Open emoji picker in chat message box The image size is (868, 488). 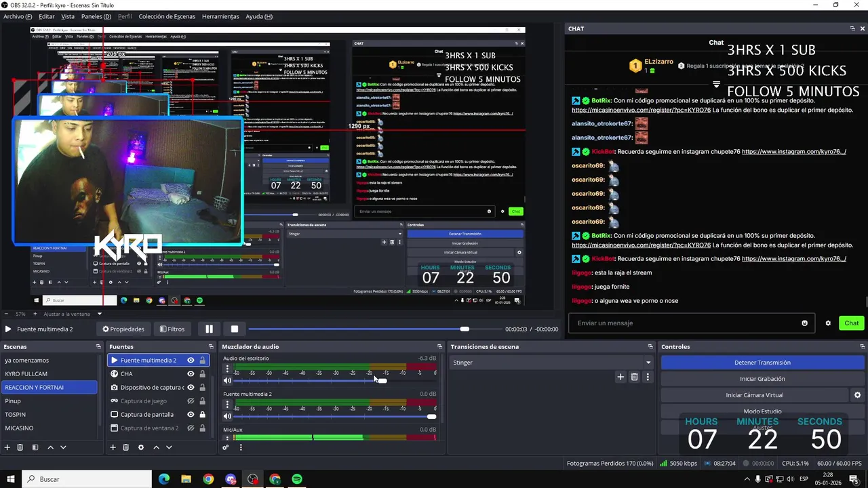(805, 323)
